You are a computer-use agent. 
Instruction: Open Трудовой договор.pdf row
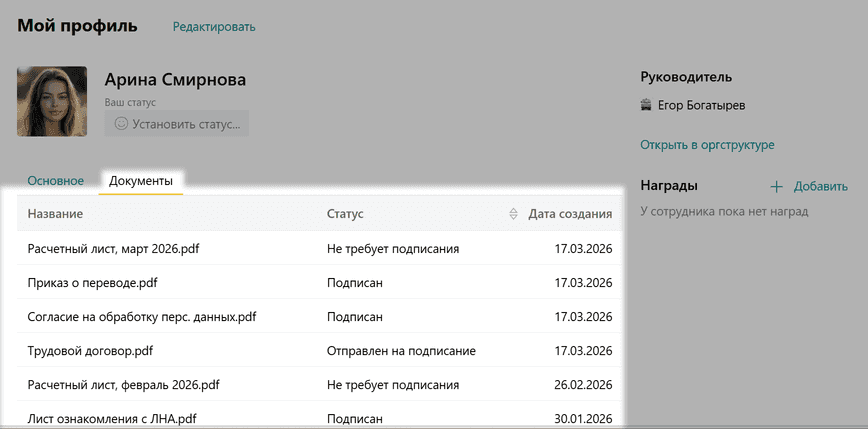(90, 351)
